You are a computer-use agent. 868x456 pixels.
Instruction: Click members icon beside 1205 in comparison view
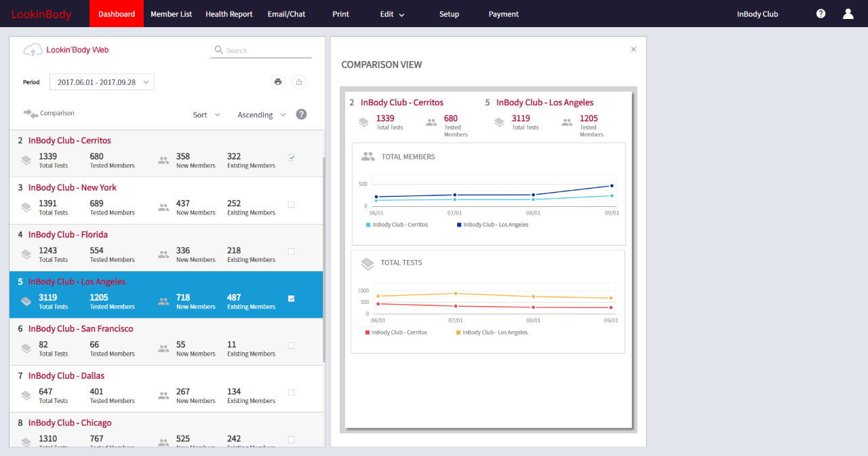click(x=568, y=123)
